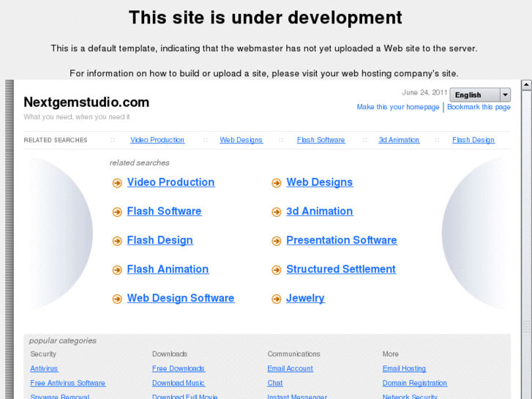The height and width of the screenshot is (399, 532).
Task: Open Make this your homepage link
Action: [398, 107]
